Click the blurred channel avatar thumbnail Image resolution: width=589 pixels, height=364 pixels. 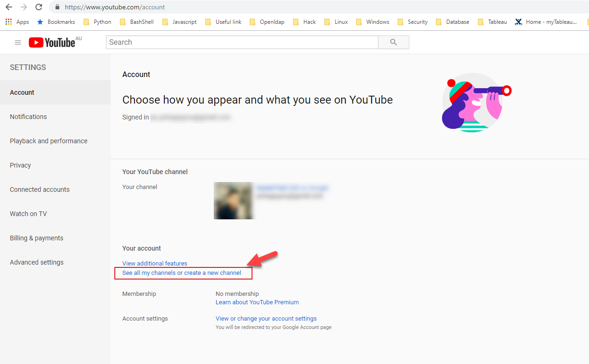[234, 201]
